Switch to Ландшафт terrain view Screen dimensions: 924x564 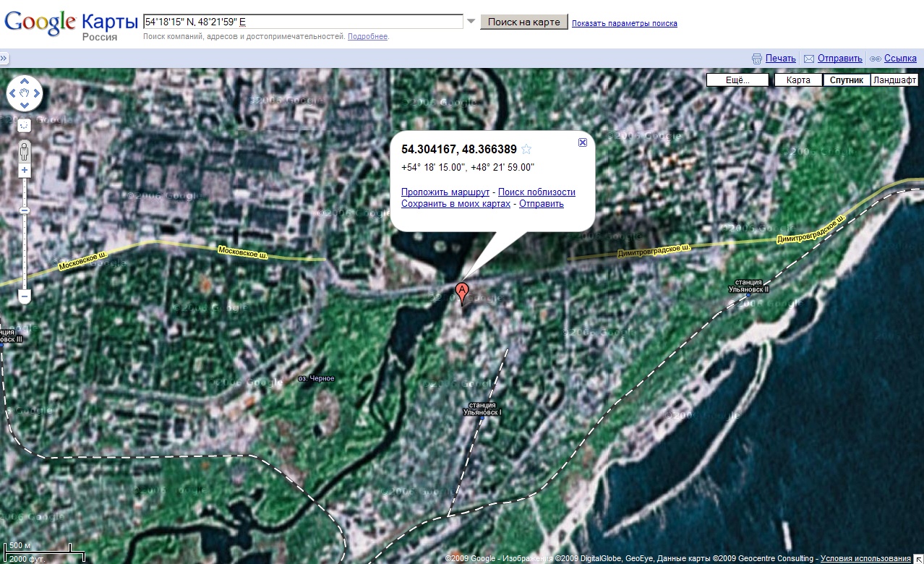click(x=894, y=80)
